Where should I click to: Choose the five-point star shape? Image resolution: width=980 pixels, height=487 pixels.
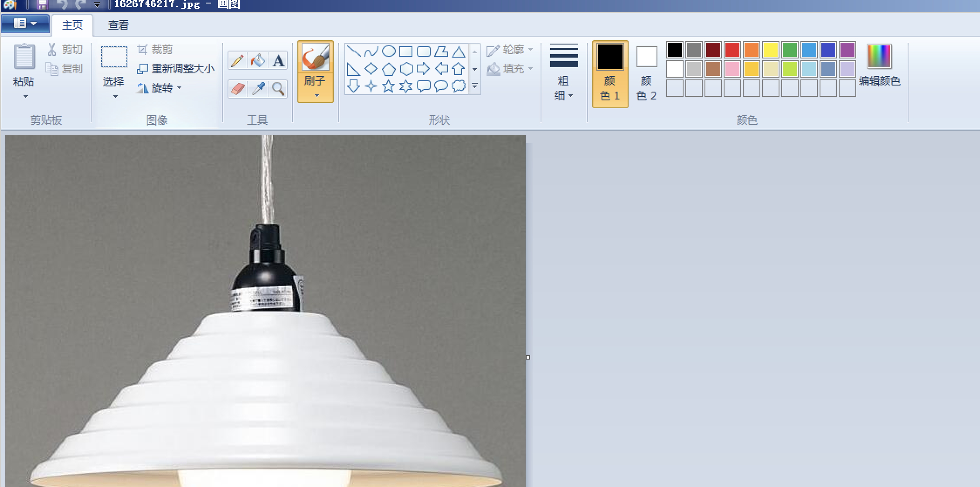coord(388,86)
